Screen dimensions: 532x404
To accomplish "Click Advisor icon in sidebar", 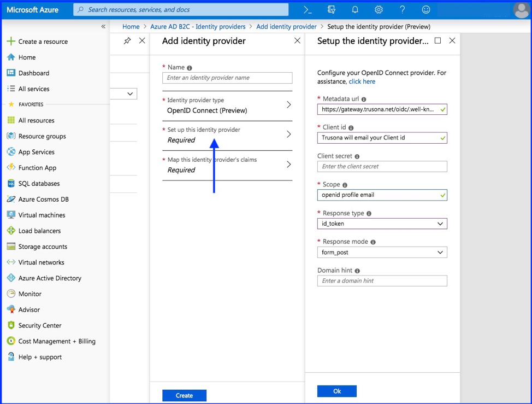I will click(x=11, y=309).
